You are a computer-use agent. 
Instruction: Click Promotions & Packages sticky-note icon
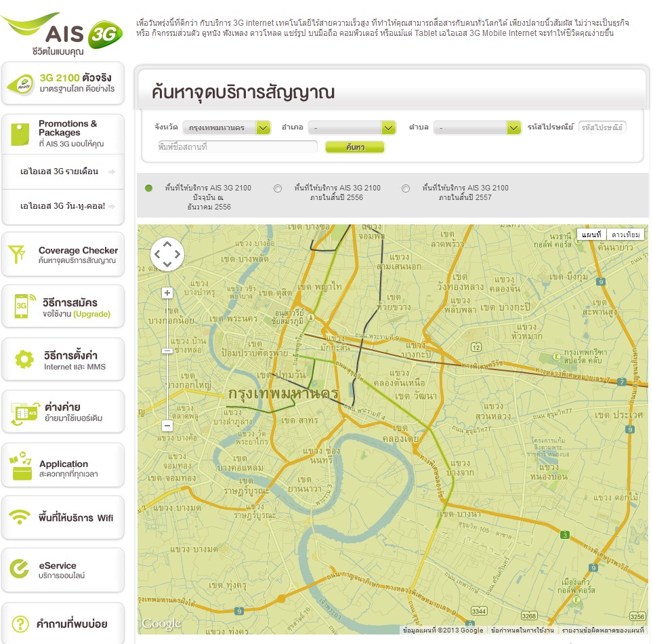[20, 134]
